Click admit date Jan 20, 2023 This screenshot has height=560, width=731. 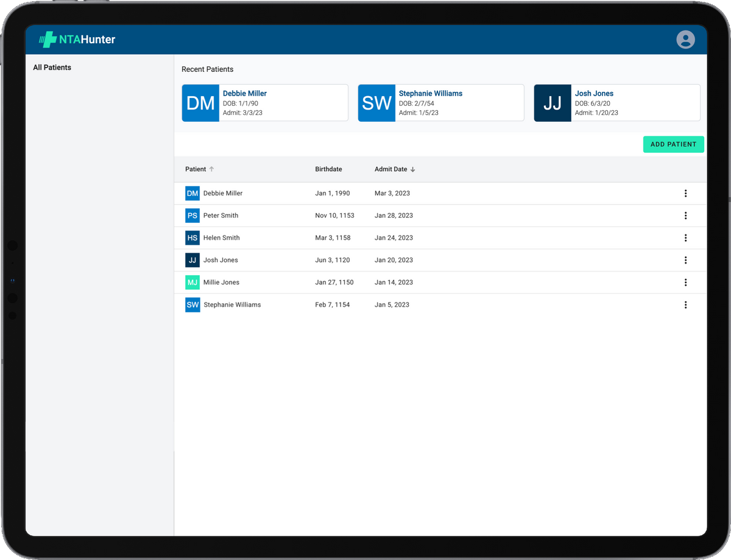[394, 261]
